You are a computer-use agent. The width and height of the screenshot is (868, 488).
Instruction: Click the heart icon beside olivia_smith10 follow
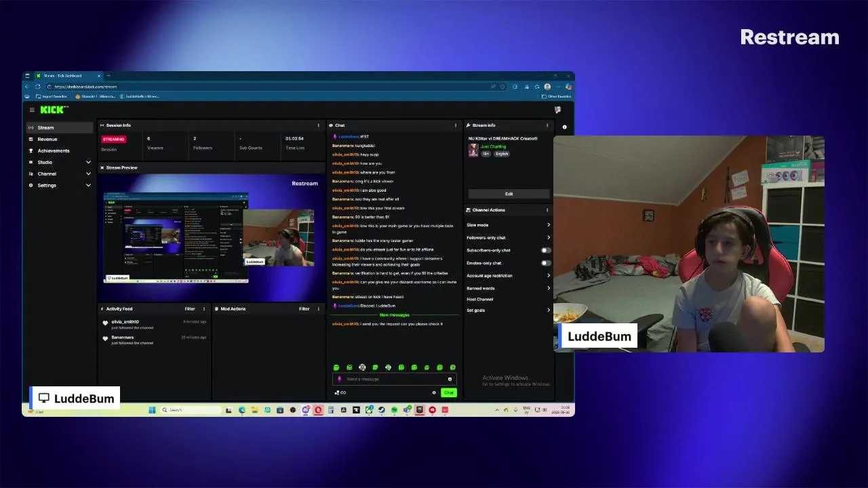(x=105, y=323)
